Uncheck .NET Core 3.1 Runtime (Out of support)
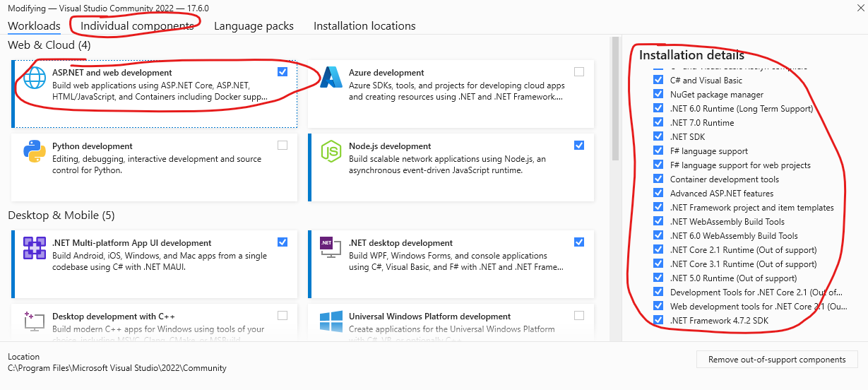 coord(658,264)
